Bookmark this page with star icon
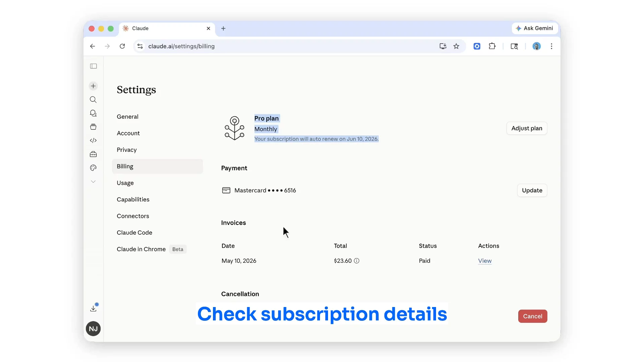The height and width of the screenshot is (362, 644). click(x=456, y=46)
